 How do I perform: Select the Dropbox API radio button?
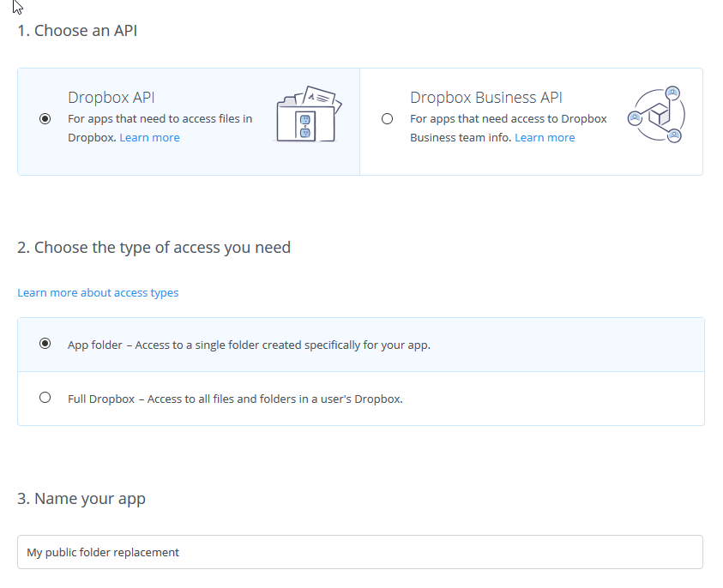(45, 119)
